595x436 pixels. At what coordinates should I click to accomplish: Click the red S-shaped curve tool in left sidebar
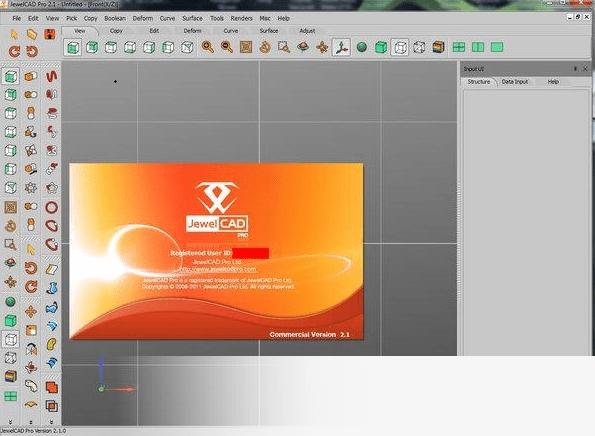pos(52,76)
